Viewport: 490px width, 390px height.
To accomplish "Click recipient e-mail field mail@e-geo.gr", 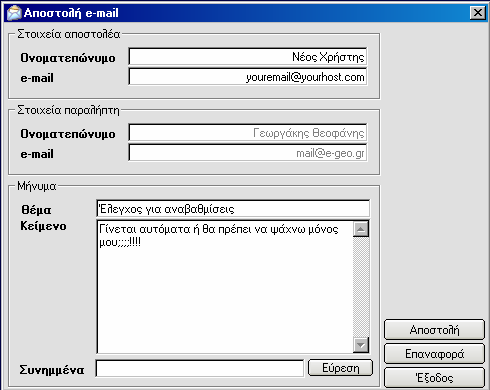I will click(248, 153).
